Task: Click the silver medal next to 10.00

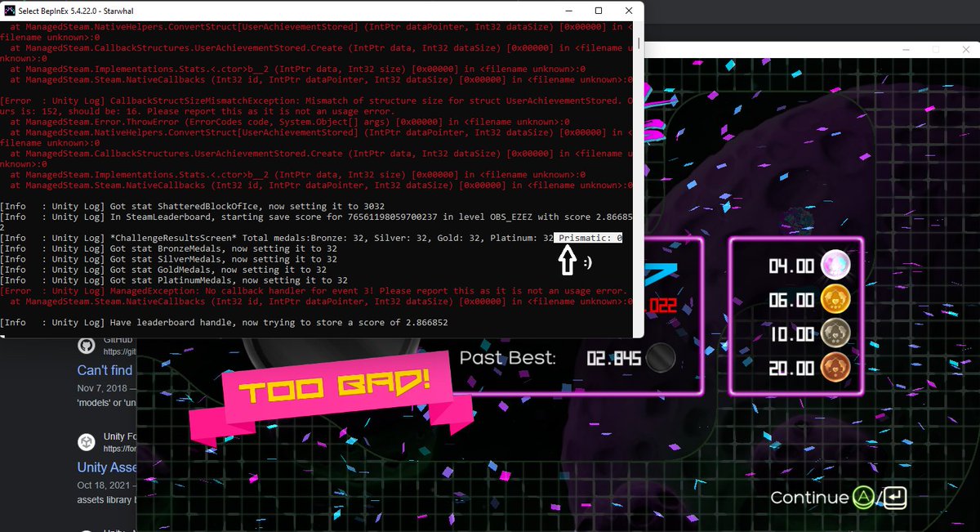Action: tap(835, 333)
